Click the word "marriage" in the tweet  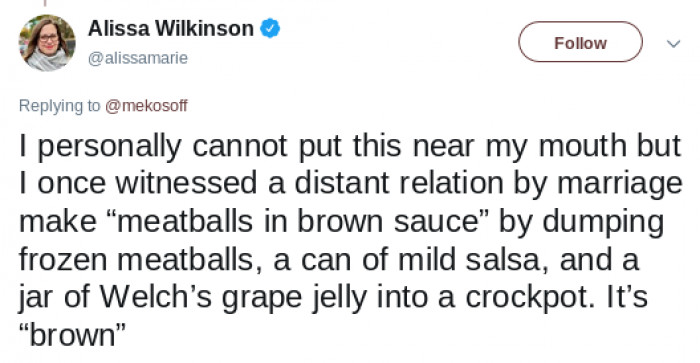[620, 184]
